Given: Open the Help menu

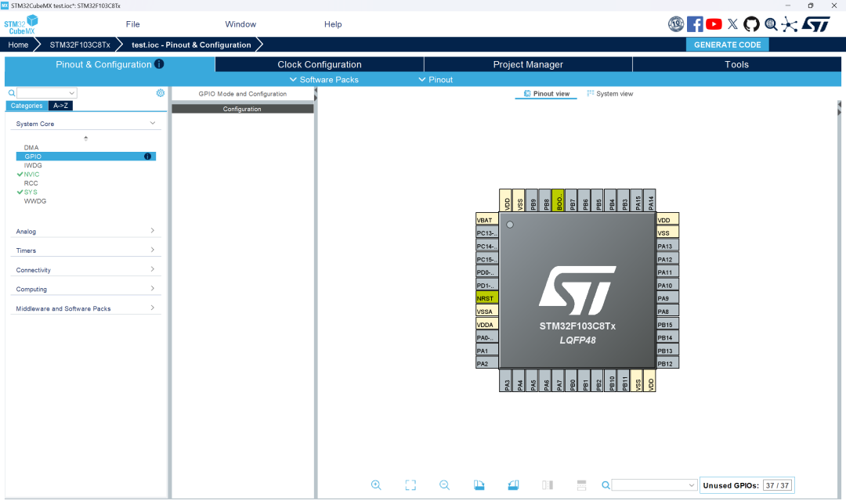Looking at the screenshot, I should pos(333,24).
